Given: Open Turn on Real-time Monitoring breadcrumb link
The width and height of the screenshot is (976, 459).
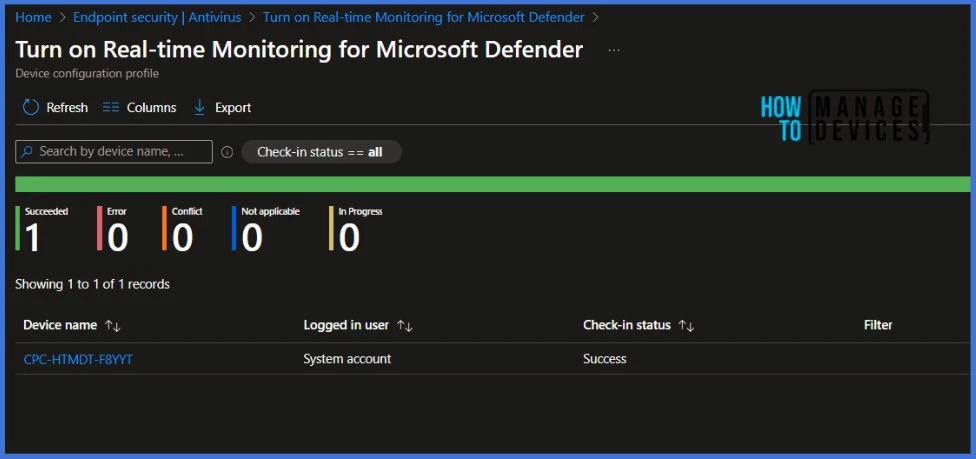Looking at the screenshot, I should (x=423, y=17).
